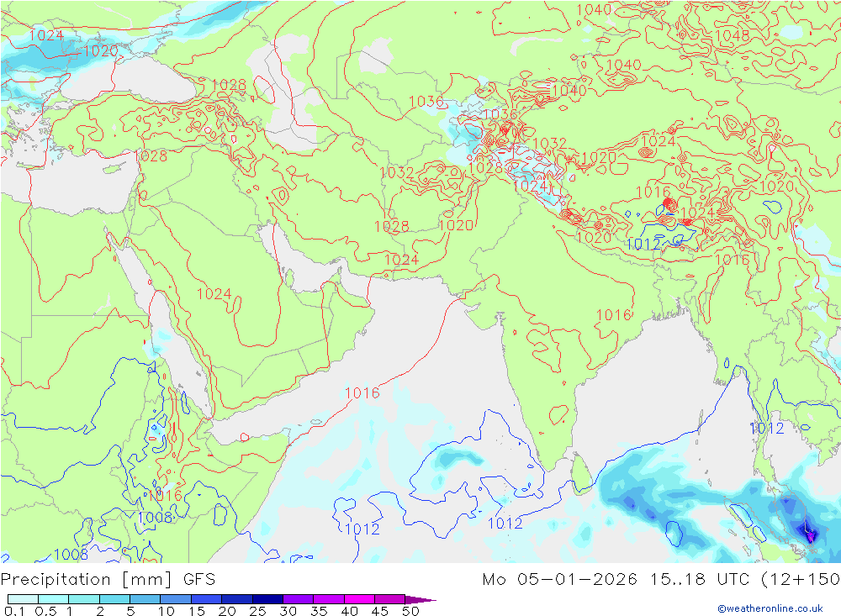Image resolution: width=841 pixels, height=616 pixels.
Task: Click the magenta swatch between 40 and 45
Action: point(359,599)
